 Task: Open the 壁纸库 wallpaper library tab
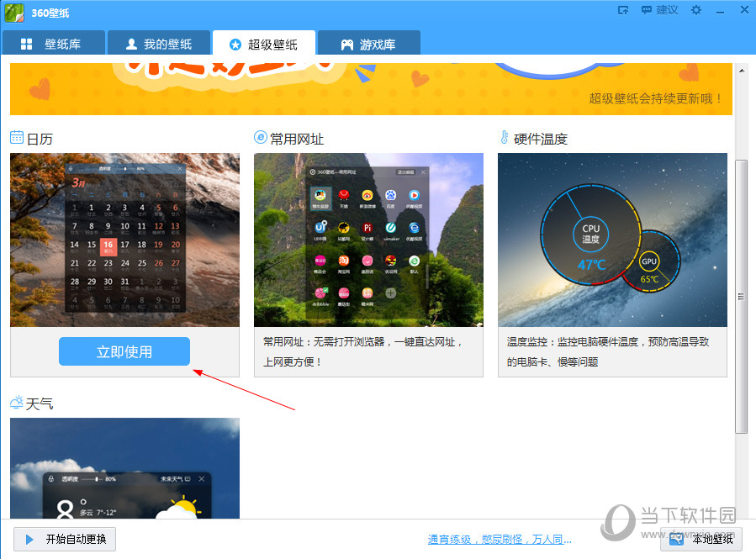(x=53, y=44)
